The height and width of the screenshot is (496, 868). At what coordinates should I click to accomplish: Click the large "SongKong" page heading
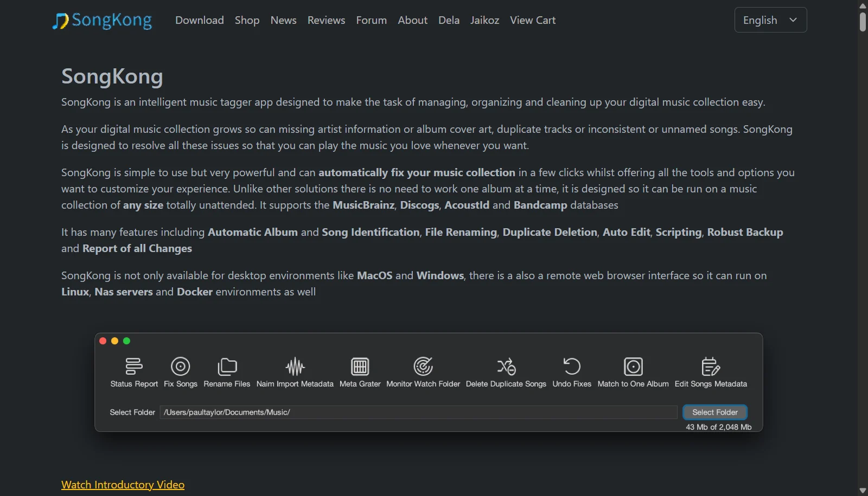click(x=112, y=76)
